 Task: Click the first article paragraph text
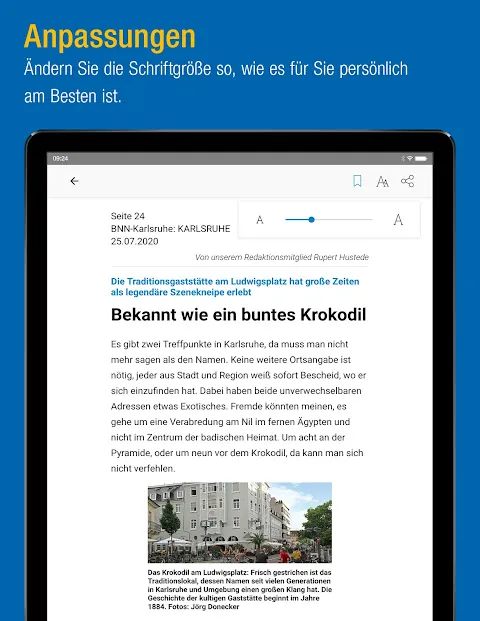(238, 406)
